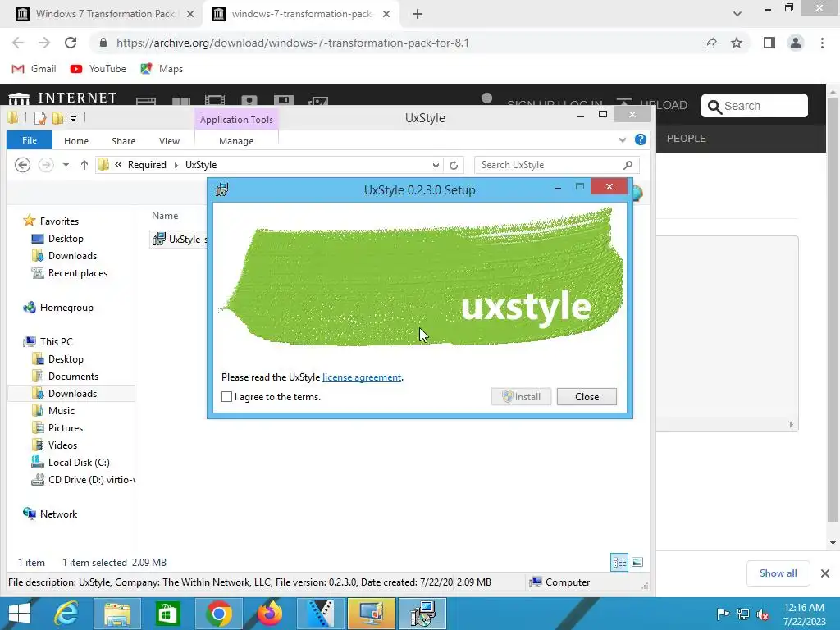This screenshot has width=840, height=630.
Task: Click the Required breadcrumb in address bar
Action: [x=147, y=165]
